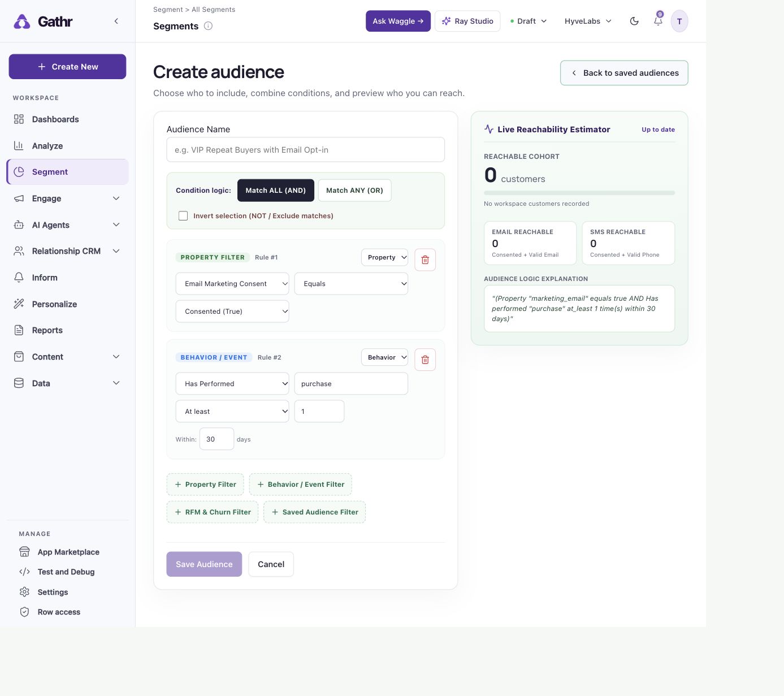Click the Segments info icon

pyautogui.click(x=208, y=26)
